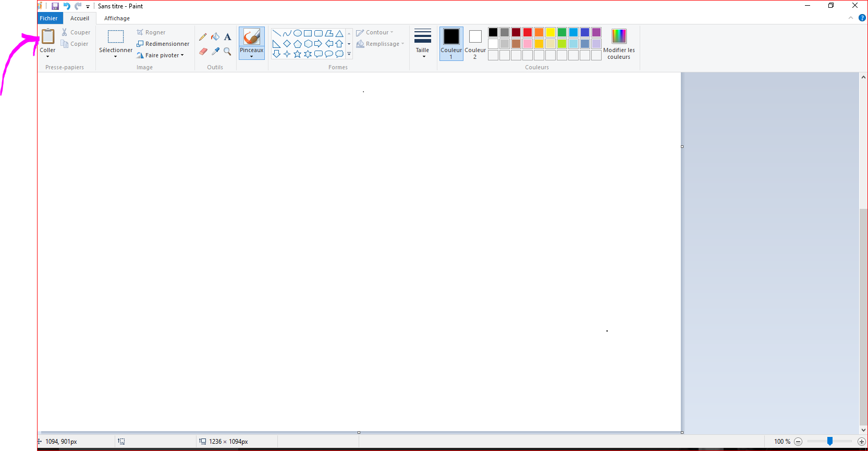Pick the Rectangle shape

tap(308, 33)
